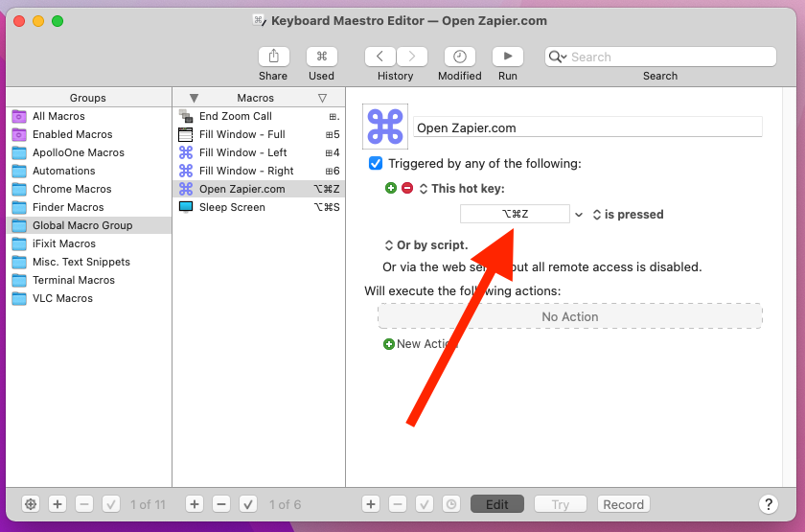The image size is (805, 532).
Task: Open the hot key preset dropdown chevron
Action: 579,215
